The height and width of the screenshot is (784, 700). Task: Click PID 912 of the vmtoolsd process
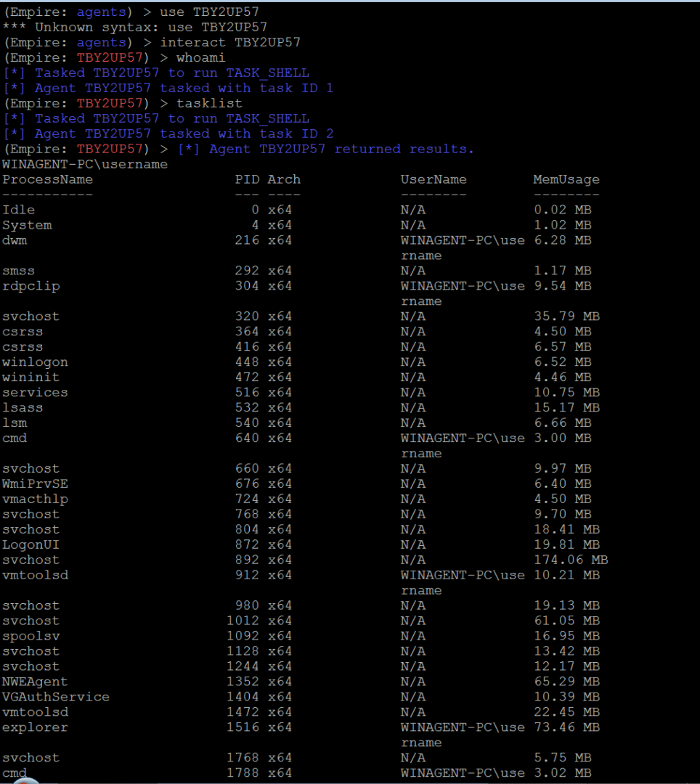(247, 575)
